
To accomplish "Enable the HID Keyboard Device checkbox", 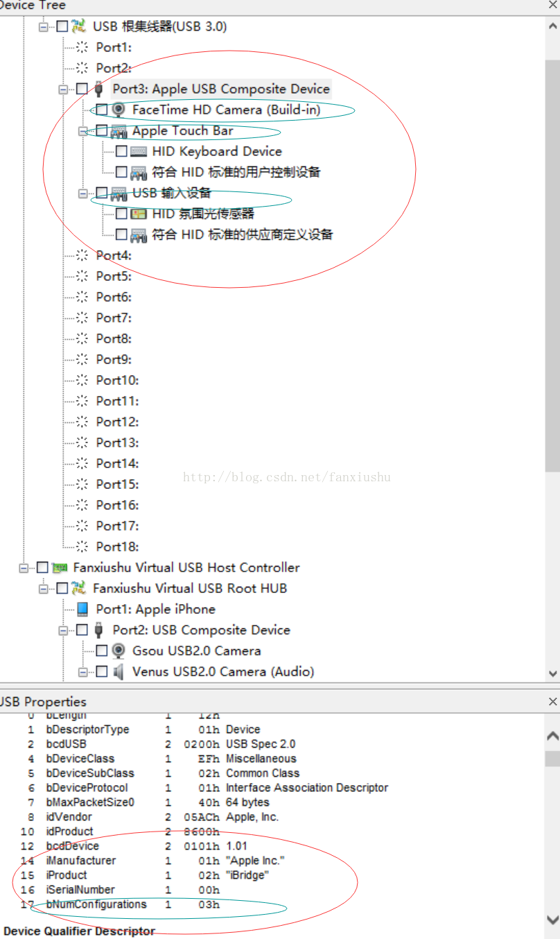I will coord(121,151).
